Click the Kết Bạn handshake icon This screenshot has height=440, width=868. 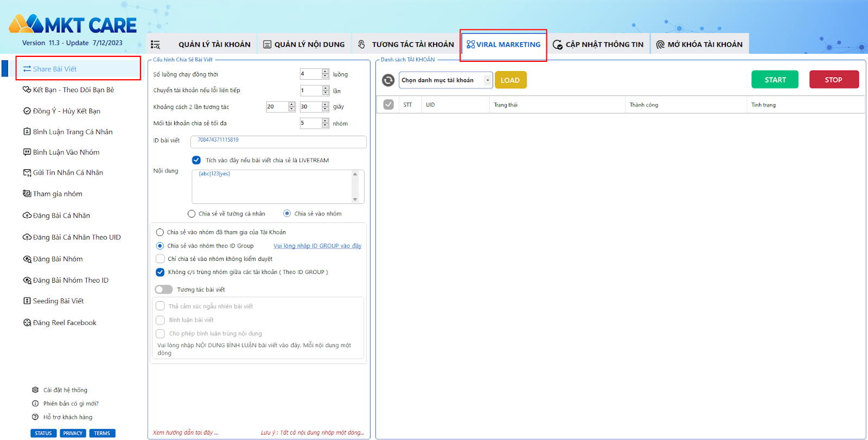pyautogui.click(x=27, y=90)
